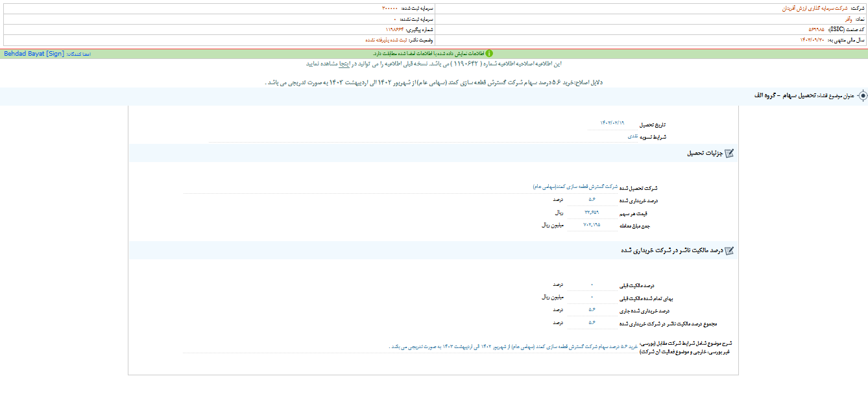Screen dimensions: 868x398
Task: Click the target icon beside عنوان موضوع افشاء
Action: (863, 95)
